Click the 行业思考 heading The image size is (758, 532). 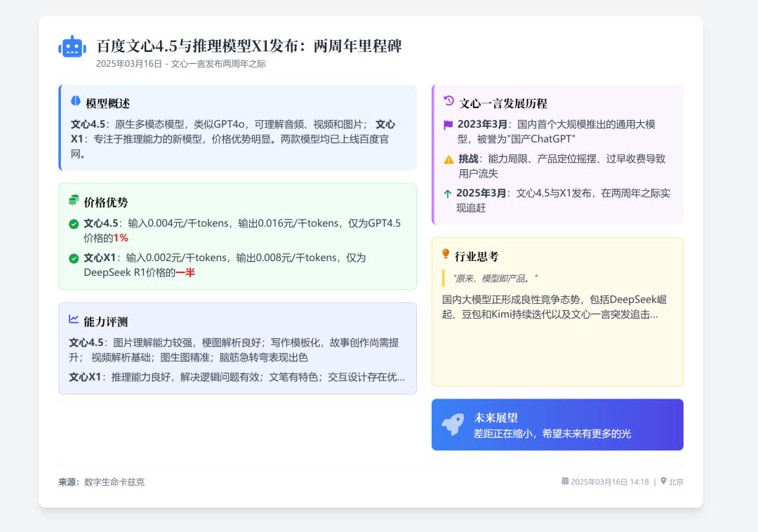477,257
